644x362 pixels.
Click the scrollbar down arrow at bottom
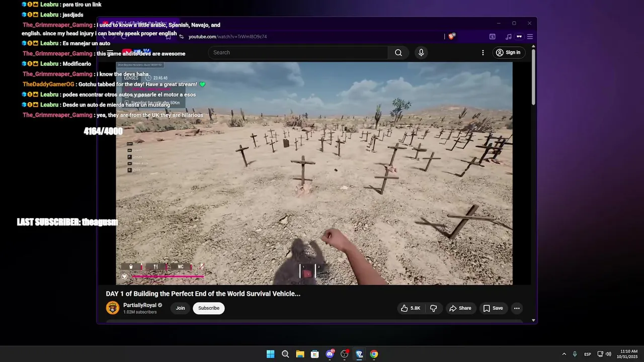click(x=533, y=320)
